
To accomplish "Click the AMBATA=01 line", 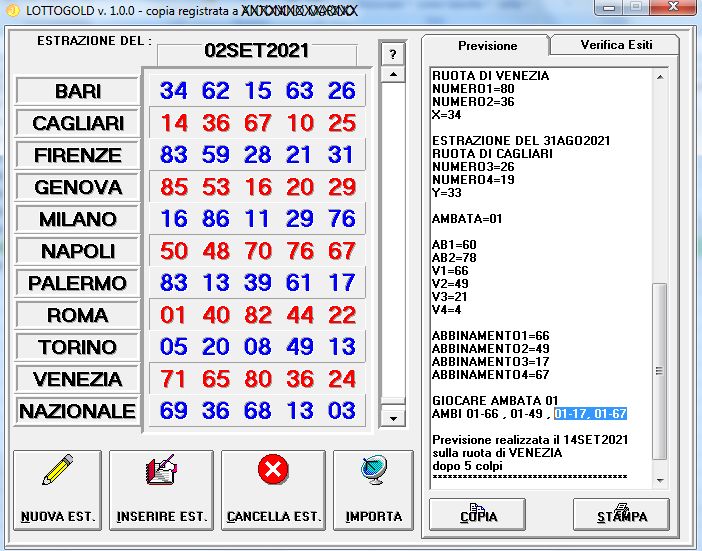I will click(x=467, y=219).
